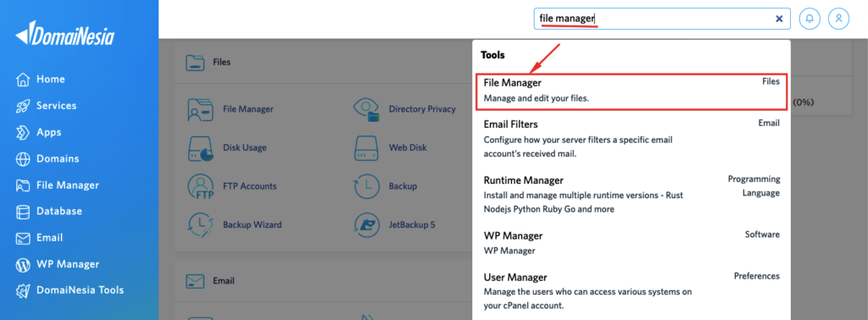Click the DomaiNesia logo
868x320 pixels.
point(64,35)
